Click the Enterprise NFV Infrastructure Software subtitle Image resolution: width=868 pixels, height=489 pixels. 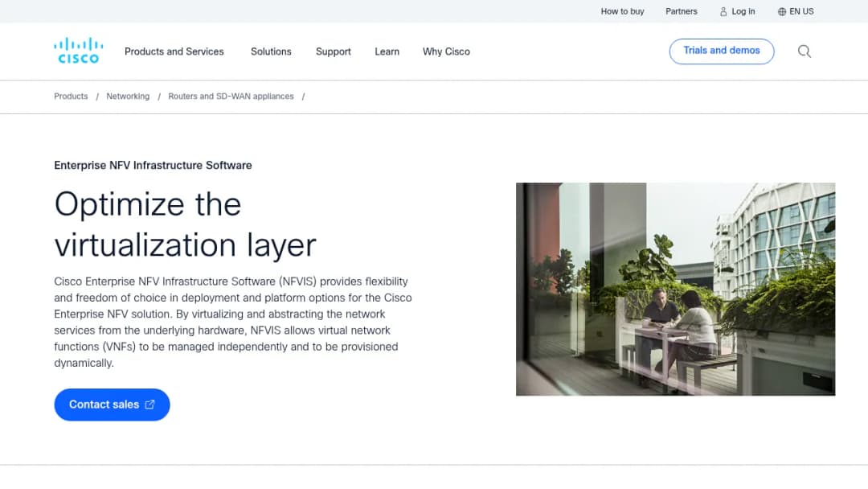pos(153,165)
